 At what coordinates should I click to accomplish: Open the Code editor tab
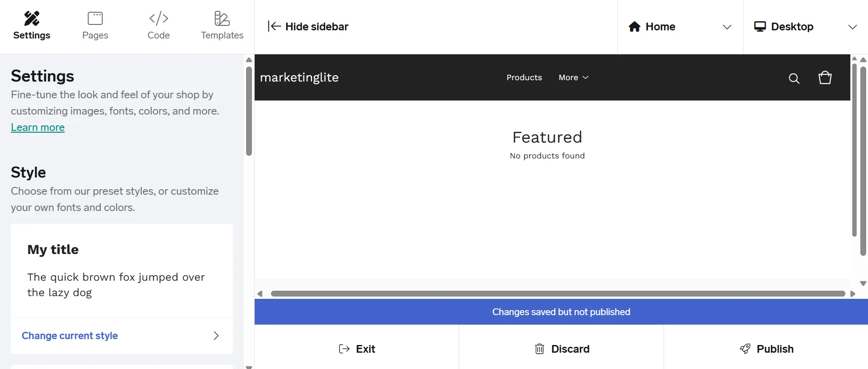[158, 26]
